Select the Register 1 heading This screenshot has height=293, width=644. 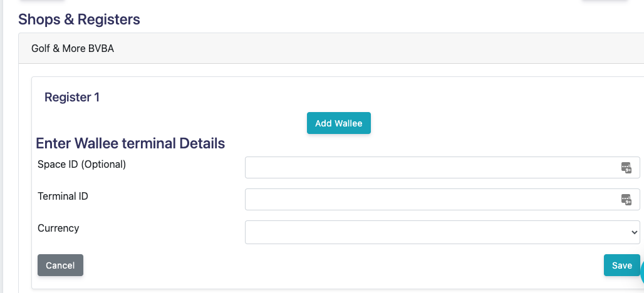72,97
